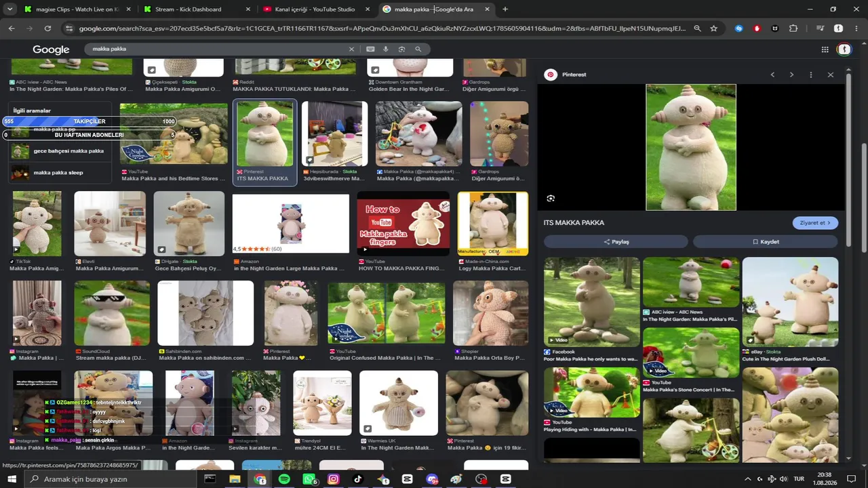Open the selected Pinterest ITS MAKKA PAKKA result

[x=265, y=142]
